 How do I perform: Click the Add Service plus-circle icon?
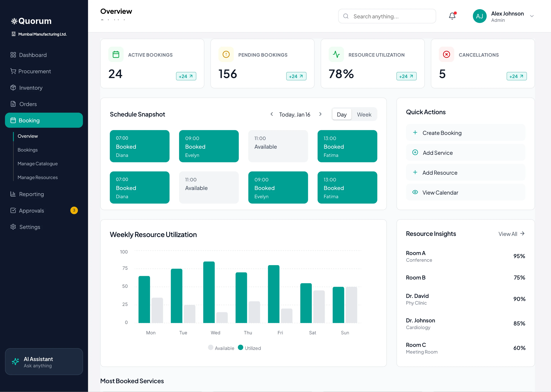point(415,152)
